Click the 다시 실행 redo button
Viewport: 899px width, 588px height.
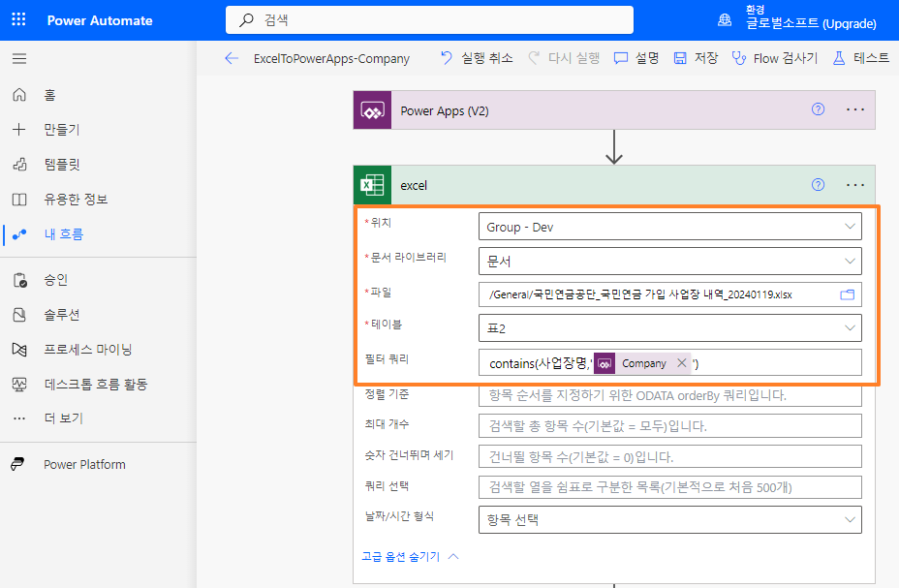coord(564,58)
